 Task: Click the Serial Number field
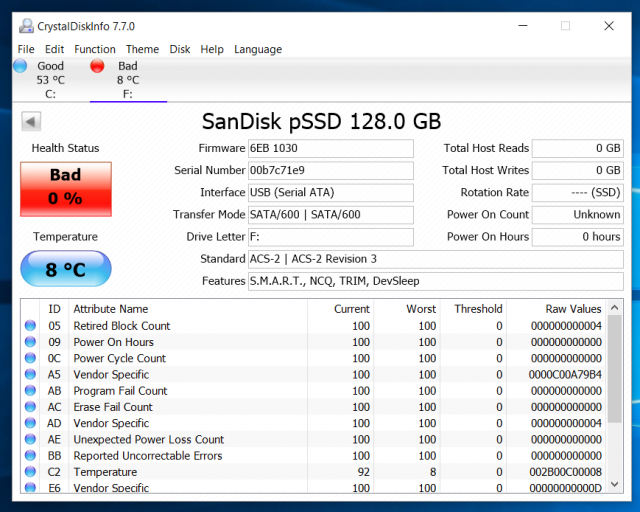pyautogui.click(x=330, y=170)
